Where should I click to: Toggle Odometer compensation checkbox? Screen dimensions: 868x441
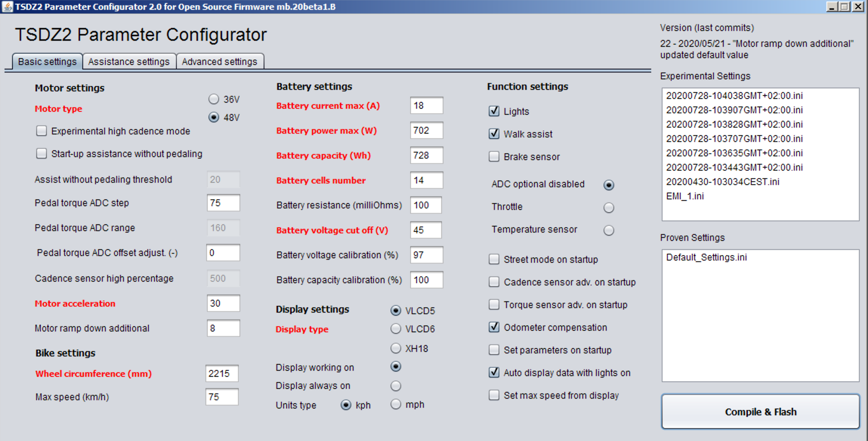pyautogui.click(x=548, y=327)
